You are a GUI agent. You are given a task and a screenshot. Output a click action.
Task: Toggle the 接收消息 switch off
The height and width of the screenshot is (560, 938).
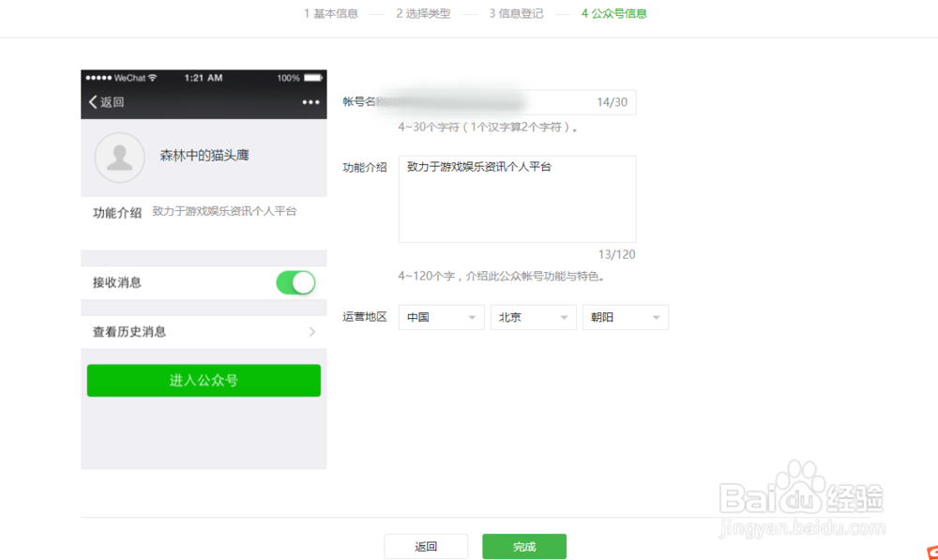click(x=295, y=282)
